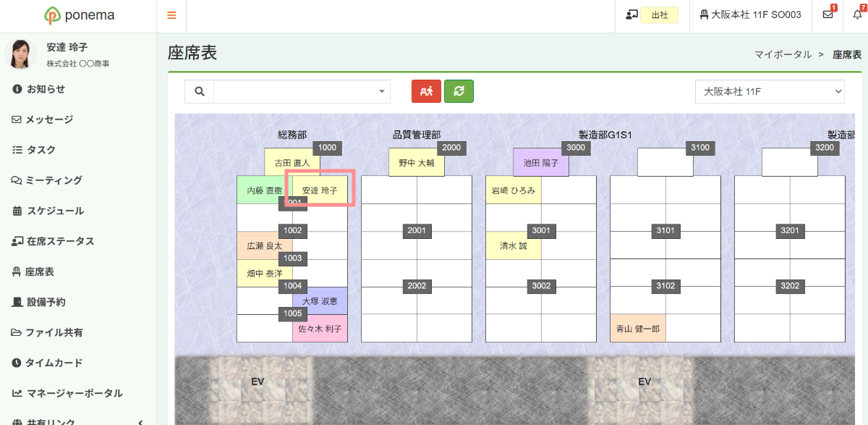Click the 製造部G1S1 department label
868x425 pixels.
pyautogui.click(x=606, y=135)
